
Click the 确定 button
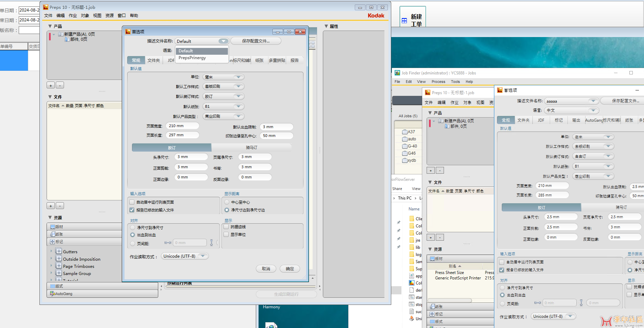tap(290, 269)
